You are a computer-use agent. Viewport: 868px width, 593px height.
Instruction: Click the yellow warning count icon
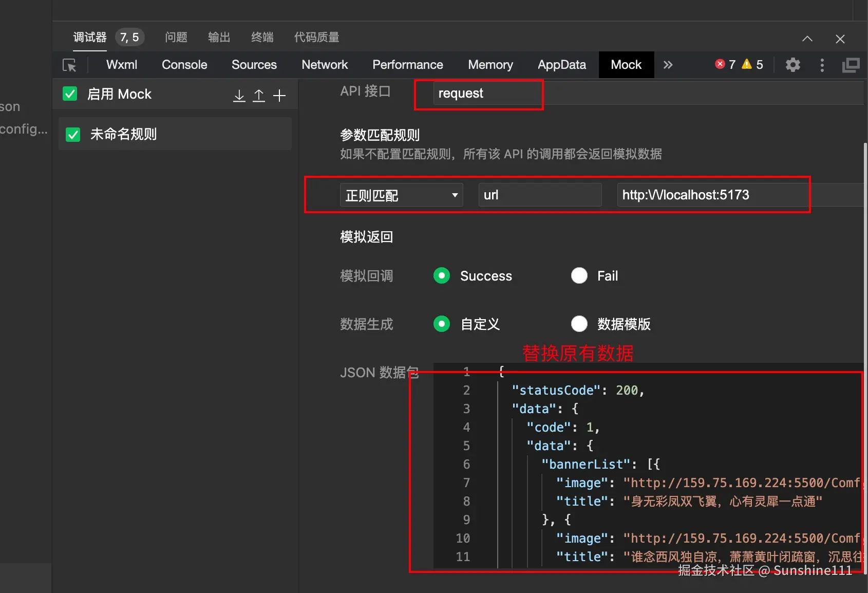click(747, 64)
